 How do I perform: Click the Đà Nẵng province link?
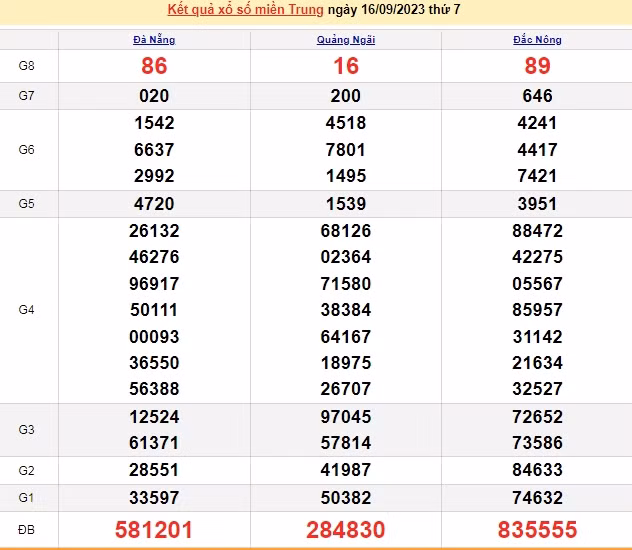click(x=154, y=40)
